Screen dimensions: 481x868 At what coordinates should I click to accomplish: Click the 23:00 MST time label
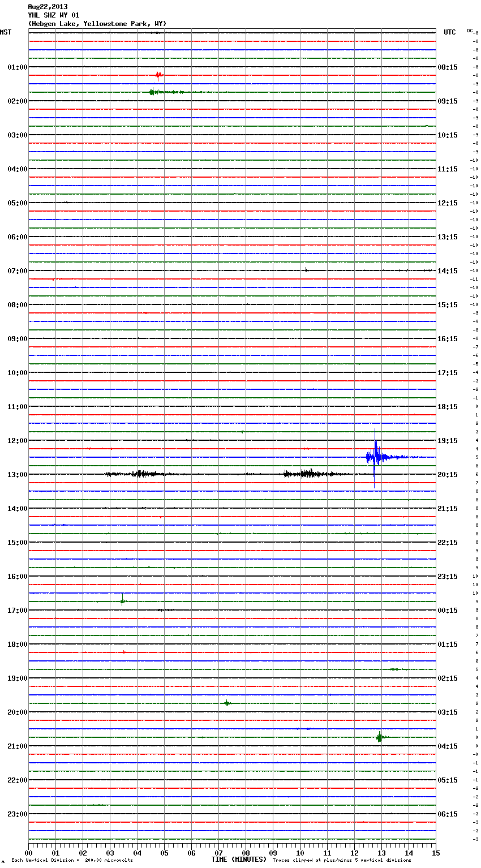pos(17,814)
